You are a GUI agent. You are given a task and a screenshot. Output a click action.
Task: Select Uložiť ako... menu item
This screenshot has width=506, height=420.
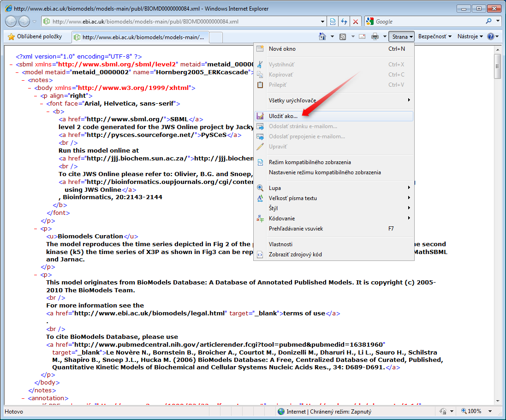(x=333, y=116)
